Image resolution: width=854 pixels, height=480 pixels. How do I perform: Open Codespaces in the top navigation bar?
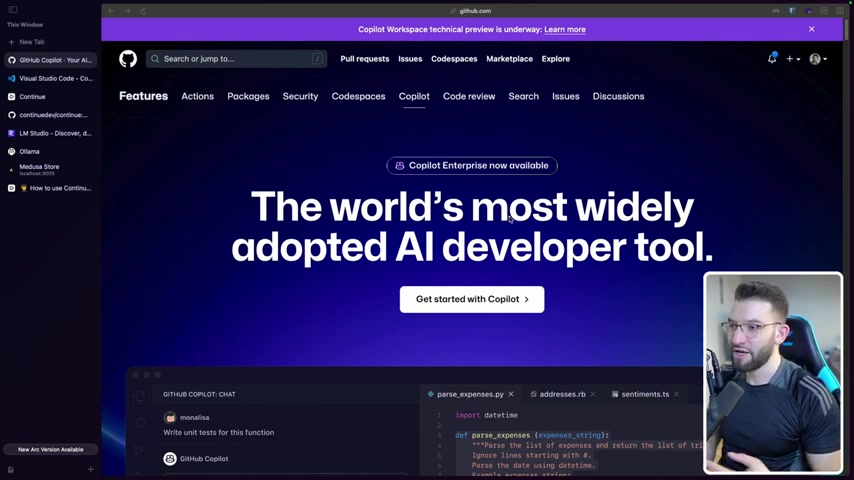(454, 59)
